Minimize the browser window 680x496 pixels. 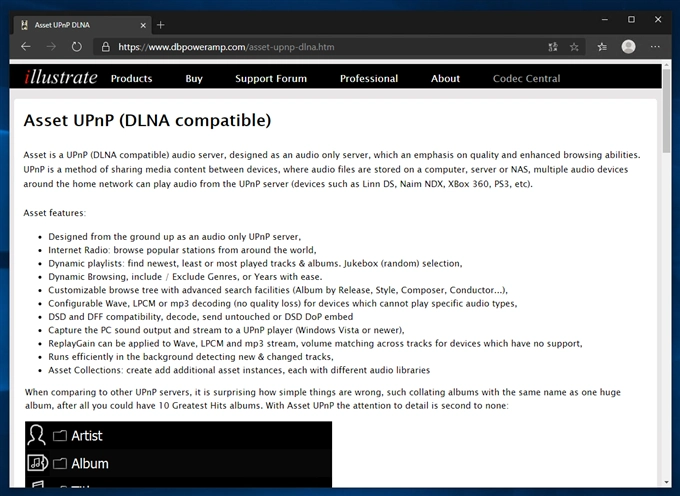(605, 20)
